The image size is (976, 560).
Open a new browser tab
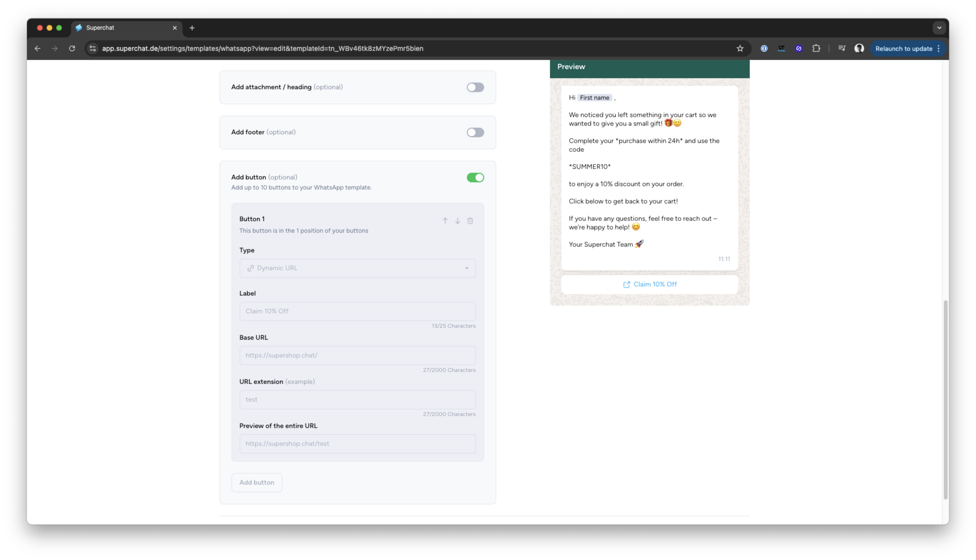[x=192, y=28]
